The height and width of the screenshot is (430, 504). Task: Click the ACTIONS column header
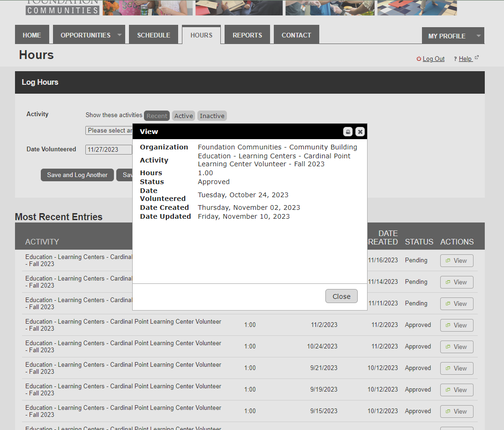[457, 242]
